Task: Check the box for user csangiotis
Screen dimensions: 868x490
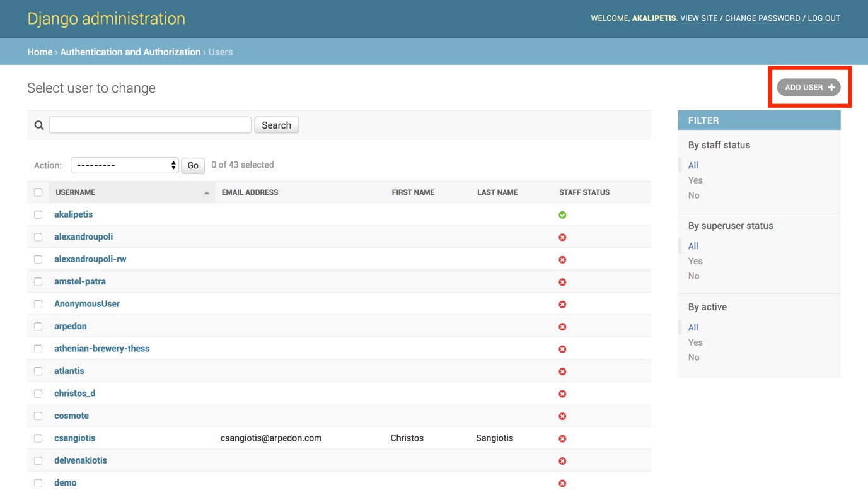Action: 38,438
